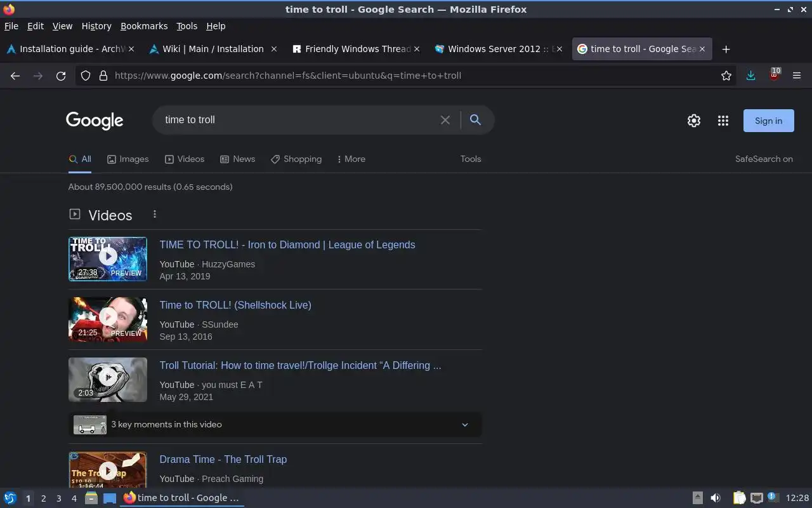
Task: Open the Bookmarks menu
Action: (x=144, y=26)
